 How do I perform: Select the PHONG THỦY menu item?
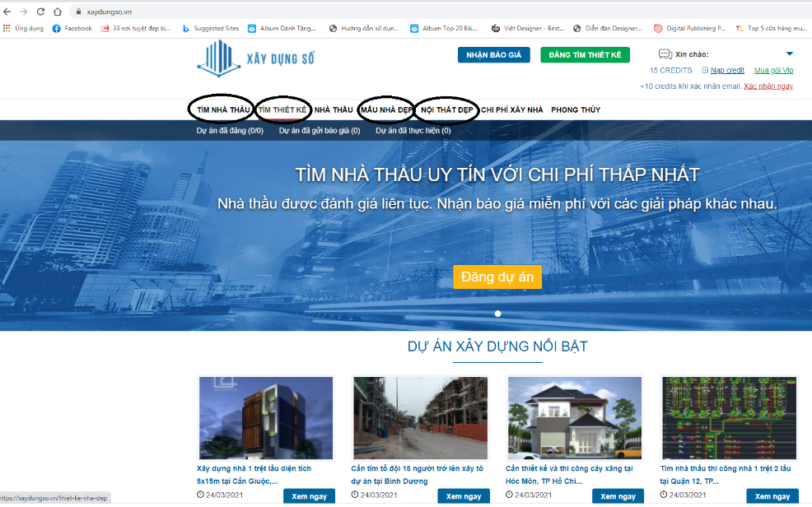coord(576,109)
